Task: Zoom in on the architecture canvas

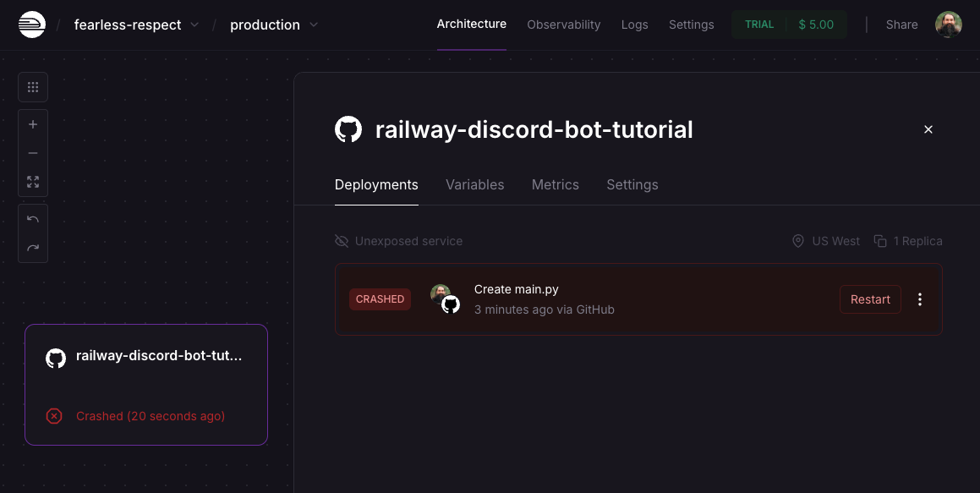Action: pyautogui.click(x=33, y=124)
